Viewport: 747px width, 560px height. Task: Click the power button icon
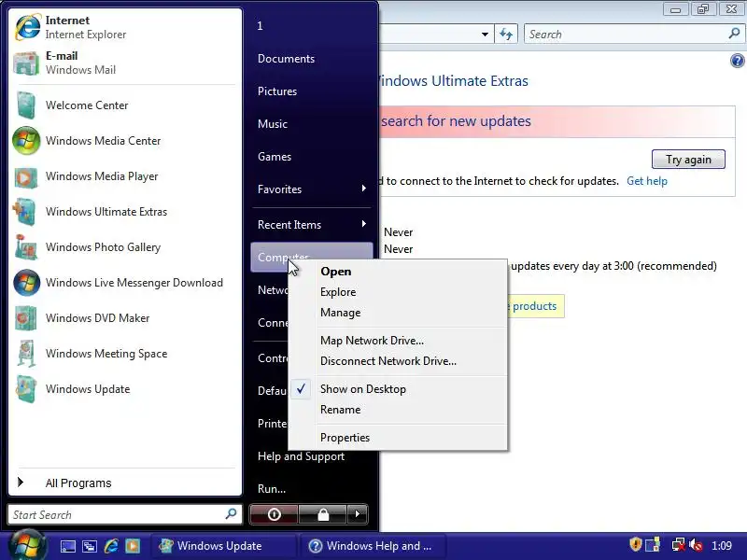tap(274, 514)
